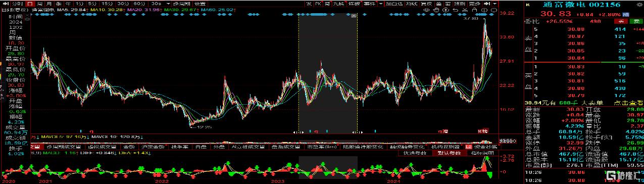Select the 年 yearly period tab
Image resolution: width=644 pixels, height=184 pixels.
(68, 4)
